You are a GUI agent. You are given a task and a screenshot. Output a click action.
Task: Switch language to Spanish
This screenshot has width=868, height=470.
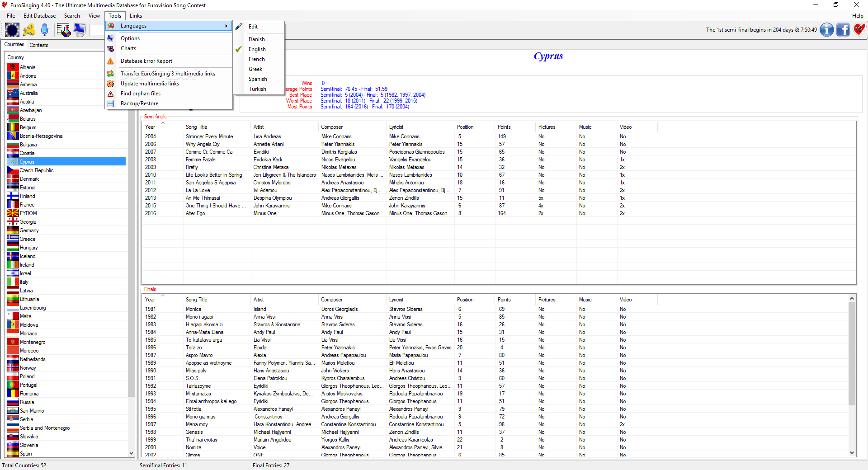[x=258, y=79]
